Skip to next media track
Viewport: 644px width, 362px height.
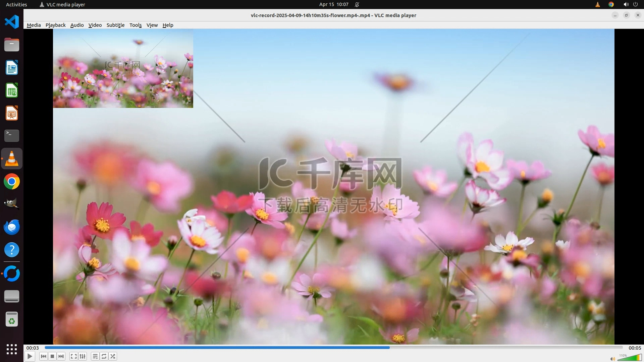(x=61, y=356)
